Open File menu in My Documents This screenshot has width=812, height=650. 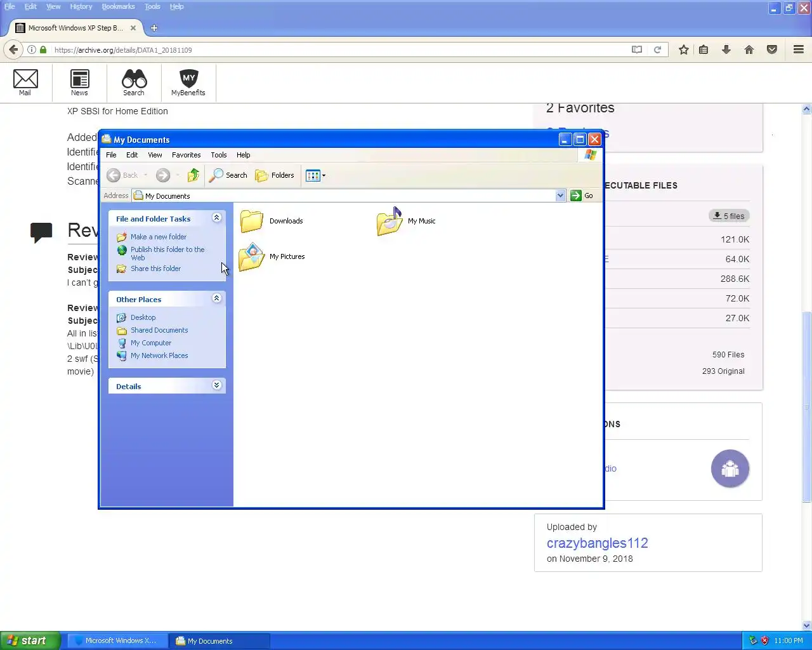[x=111, y=155]
